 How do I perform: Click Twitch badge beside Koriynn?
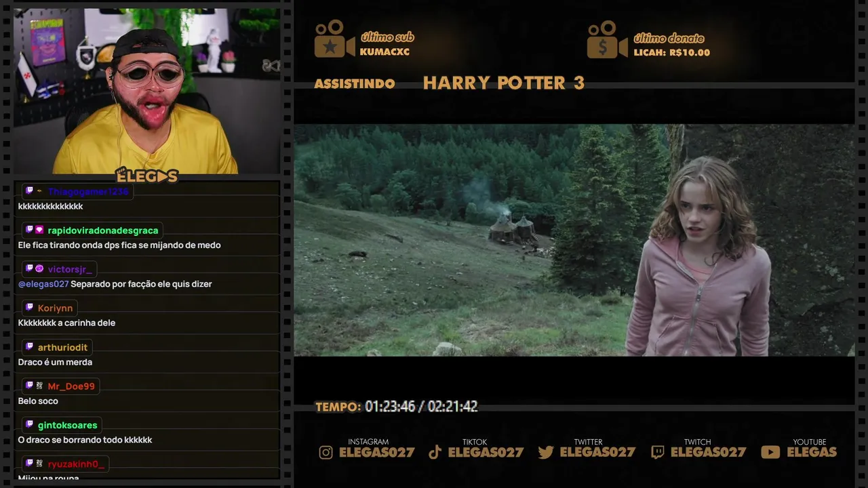29,308
